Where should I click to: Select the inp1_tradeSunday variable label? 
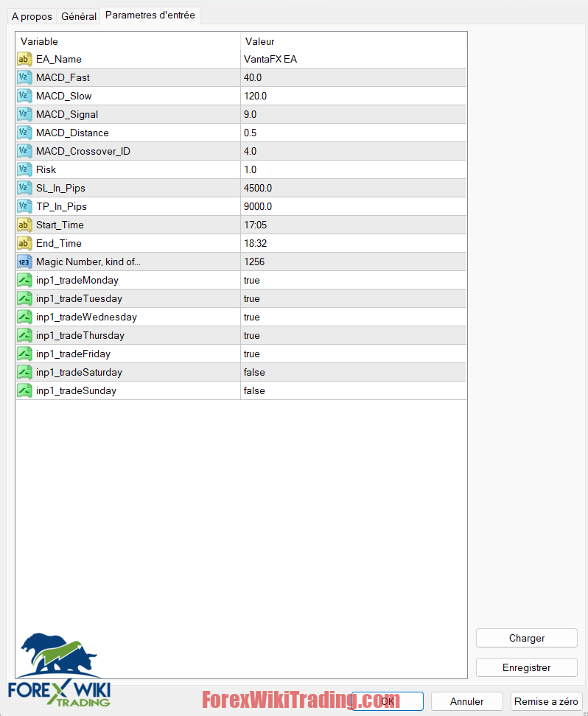pyautogui.click(x=77, y=391)
